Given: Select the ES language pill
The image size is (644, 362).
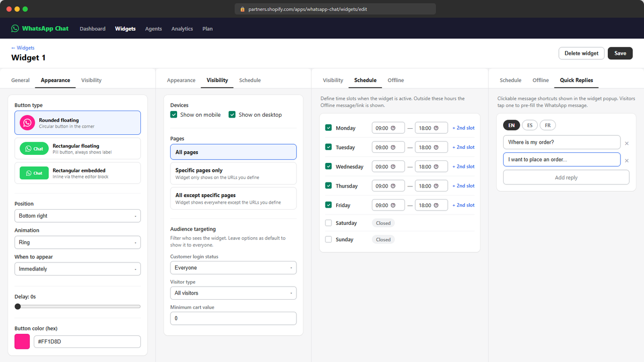Looking at the screenshot, I should tap(530, 125).
